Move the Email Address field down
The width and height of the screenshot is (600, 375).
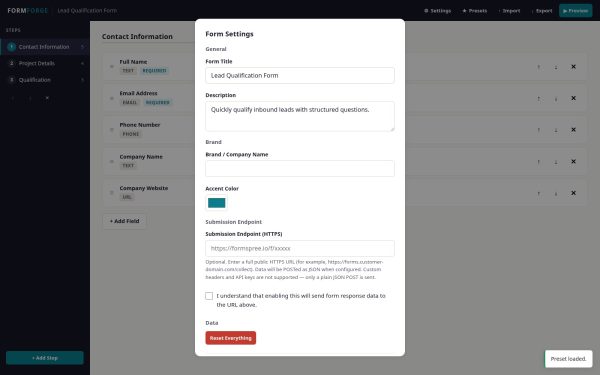pos(556,98)
